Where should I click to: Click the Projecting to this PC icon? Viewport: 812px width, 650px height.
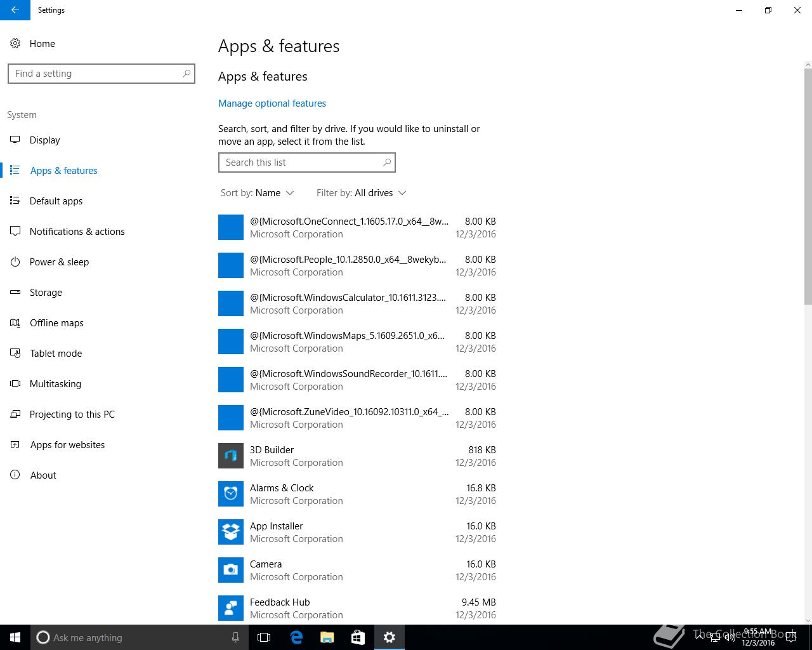[15, 414]
